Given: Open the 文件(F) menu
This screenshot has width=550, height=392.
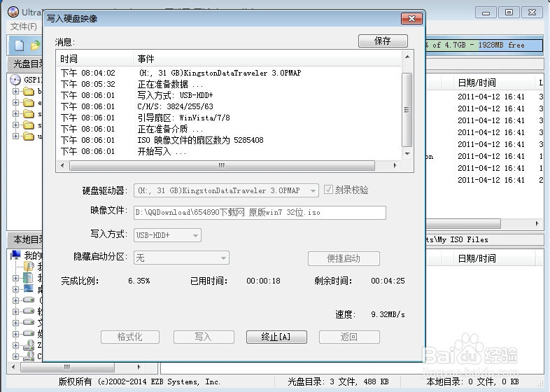Looking at the screenshot, I should (x=23, y=27).
